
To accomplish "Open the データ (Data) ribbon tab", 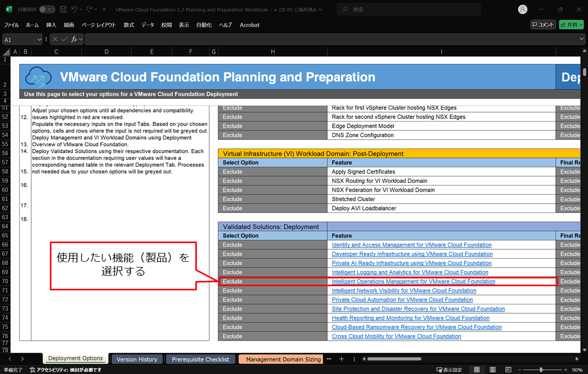I will click(x=148, y=25).
